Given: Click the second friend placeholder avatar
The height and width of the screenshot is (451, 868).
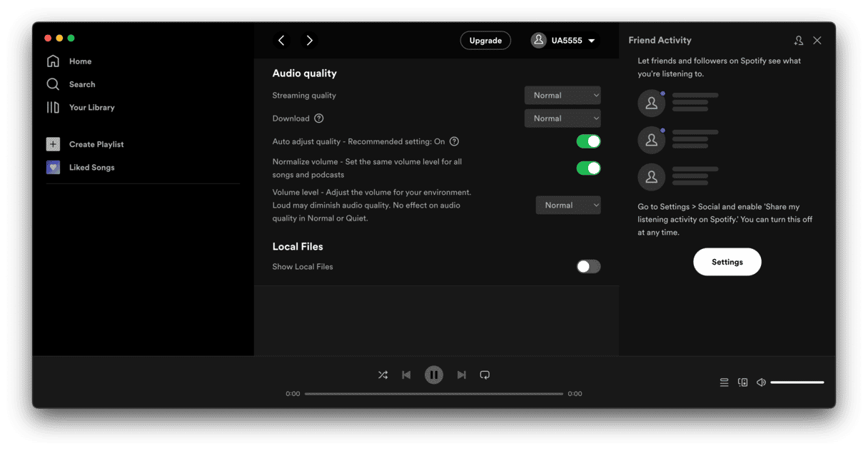Looking at the screenshot, I should [652, 140].
